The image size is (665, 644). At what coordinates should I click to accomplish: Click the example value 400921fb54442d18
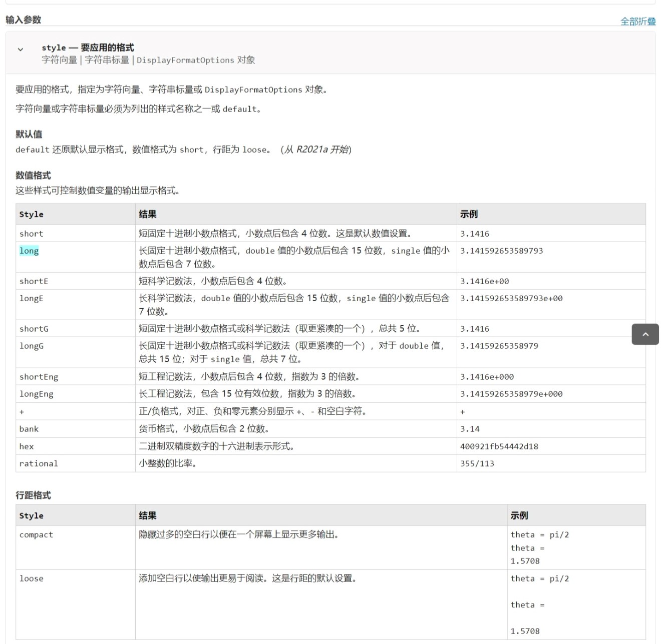coord(499,446)
